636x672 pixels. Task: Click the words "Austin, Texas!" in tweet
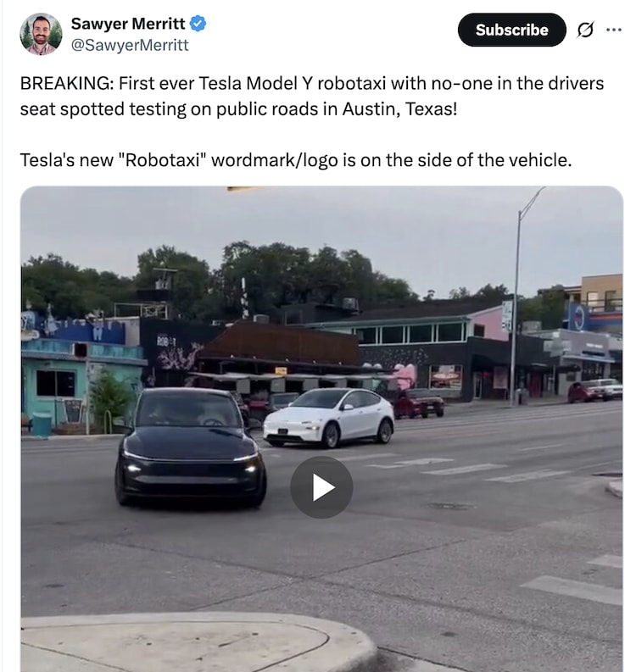pyautogui.click(x=399, y=108)
